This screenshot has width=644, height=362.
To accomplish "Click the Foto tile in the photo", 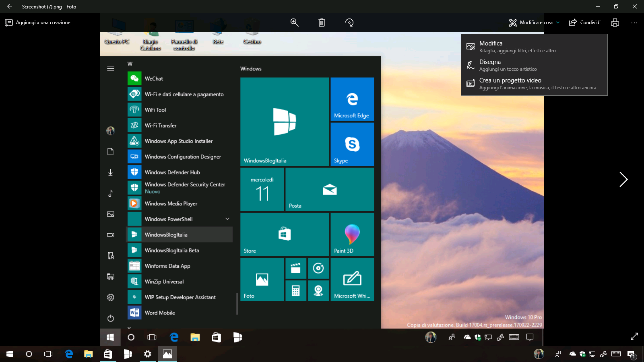I will pos(262,279).
